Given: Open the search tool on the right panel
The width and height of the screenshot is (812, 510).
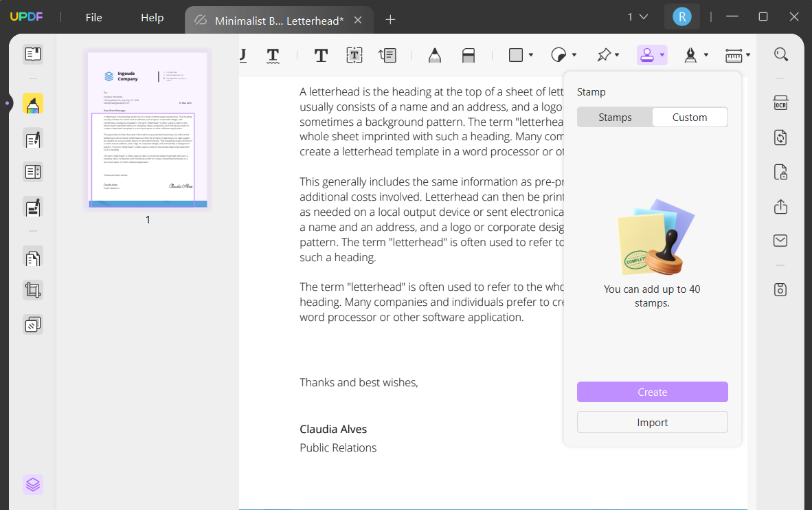Looking at the screenshot, I should (781, 54).
